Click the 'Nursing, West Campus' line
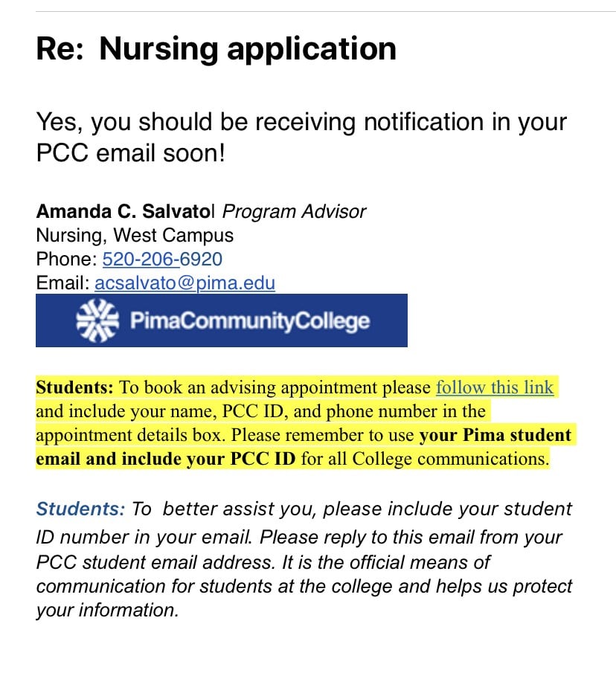Image resolution: width=616 pixels, height=696 pixels. tap(135, 235)
